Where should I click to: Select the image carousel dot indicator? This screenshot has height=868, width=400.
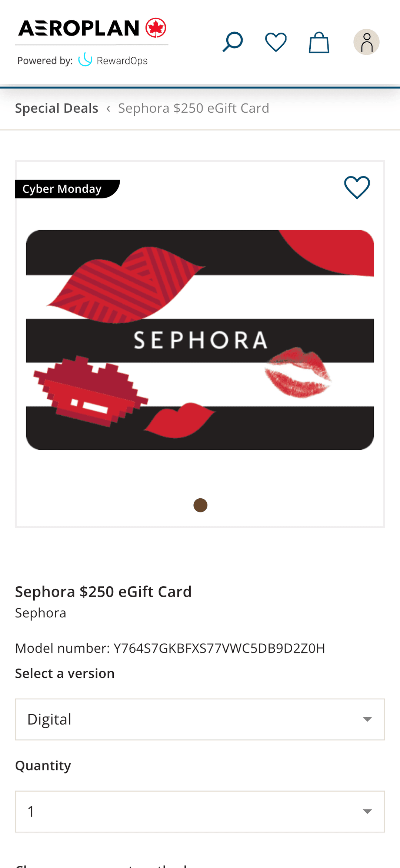click(200, 505)
